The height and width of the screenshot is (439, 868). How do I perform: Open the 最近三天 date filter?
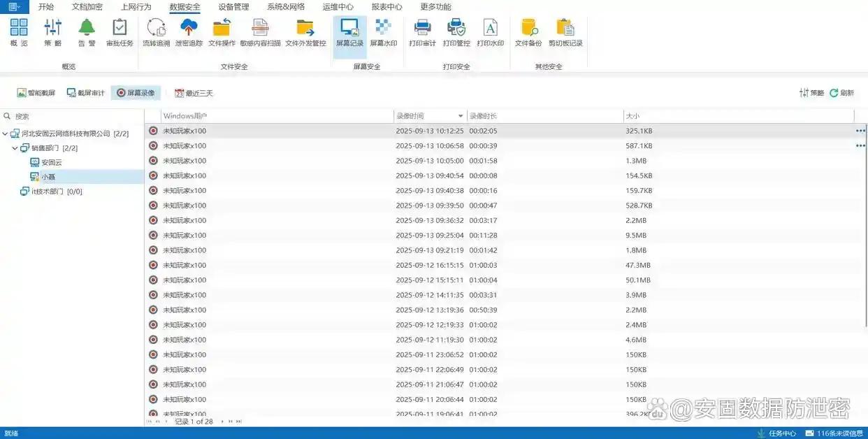point(194,93)
